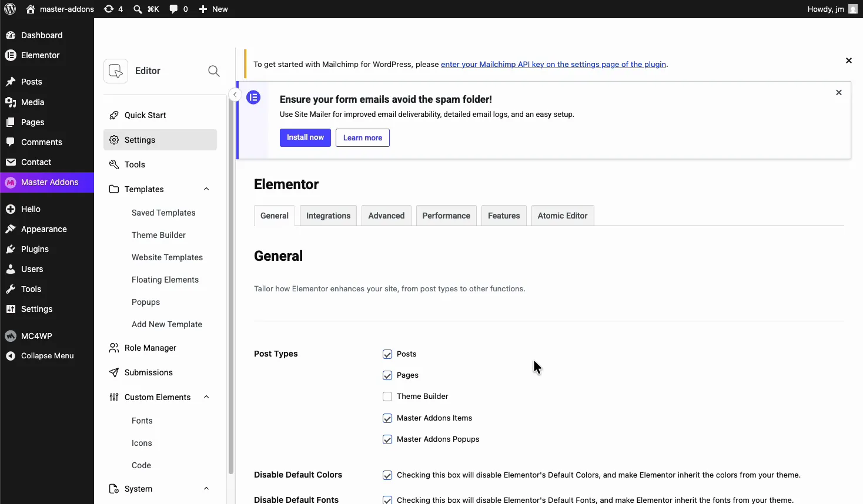This screenshot has width=863, height=504.
Task: Toggle the Disable Default Fonts checkbox
Action: pyautogui.click(x=387, y=500)
